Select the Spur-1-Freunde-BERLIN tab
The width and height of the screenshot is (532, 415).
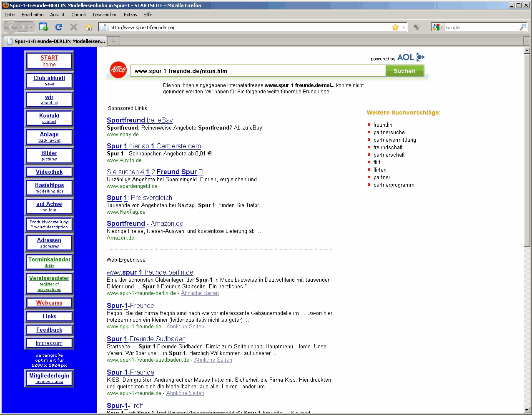coord(55,41)
